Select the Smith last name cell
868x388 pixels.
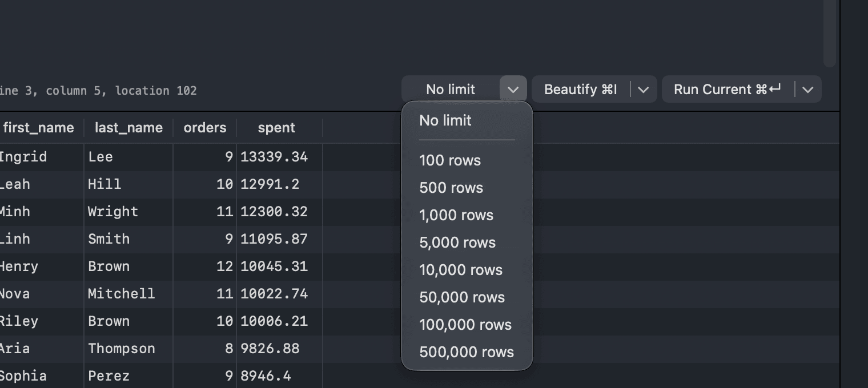click(128, 239)
